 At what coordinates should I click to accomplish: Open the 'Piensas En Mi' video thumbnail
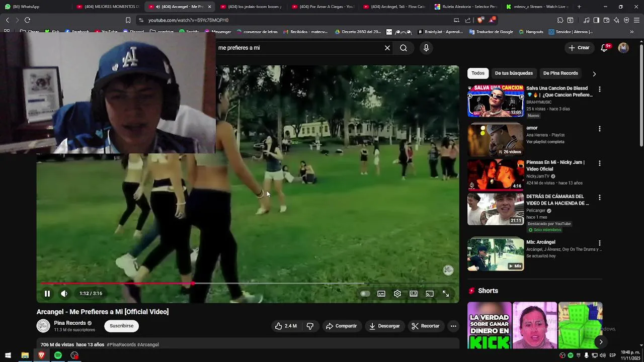coord(496,175)
